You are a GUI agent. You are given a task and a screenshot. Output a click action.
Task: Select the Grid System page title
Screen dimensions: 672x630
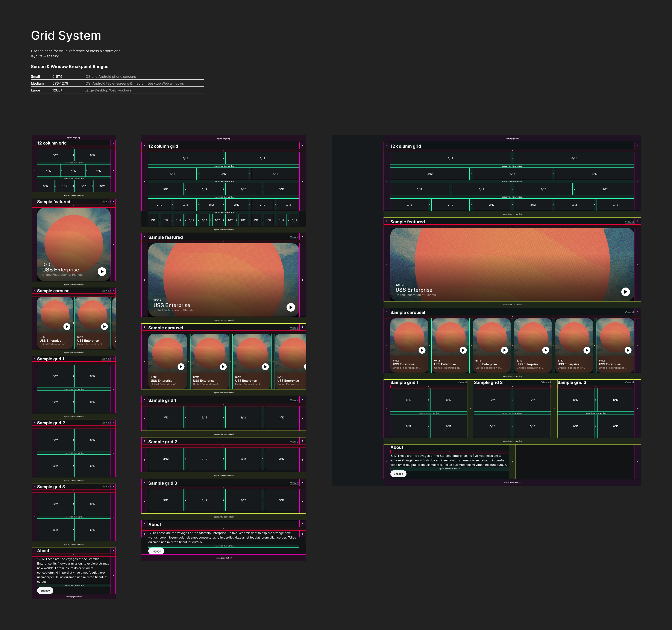[66, 35]
